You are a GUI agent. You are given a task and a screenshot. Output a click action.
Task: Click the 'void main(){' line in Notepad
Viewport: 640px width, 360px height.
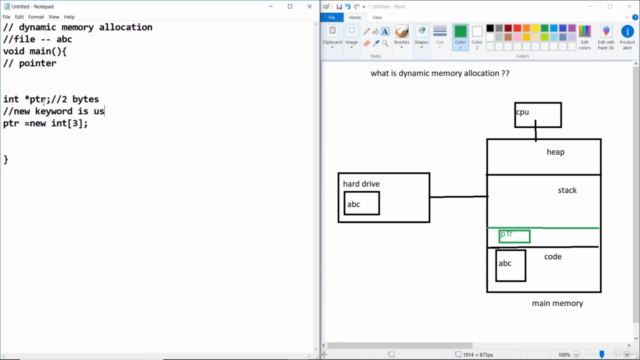click(x=35, y=51)
